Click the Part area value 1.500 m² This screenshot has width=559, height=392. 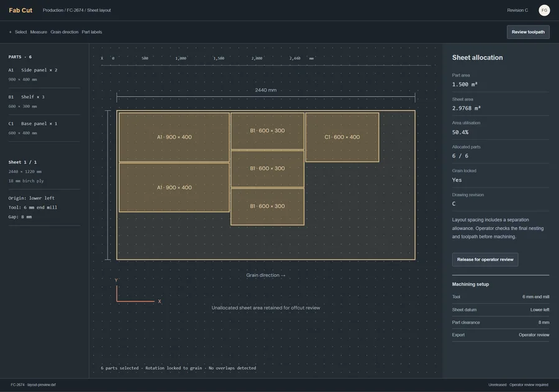465,84
